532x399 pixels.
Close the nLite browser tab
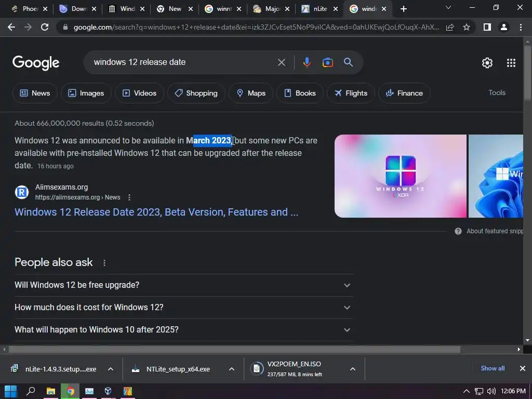coord(336,9)
